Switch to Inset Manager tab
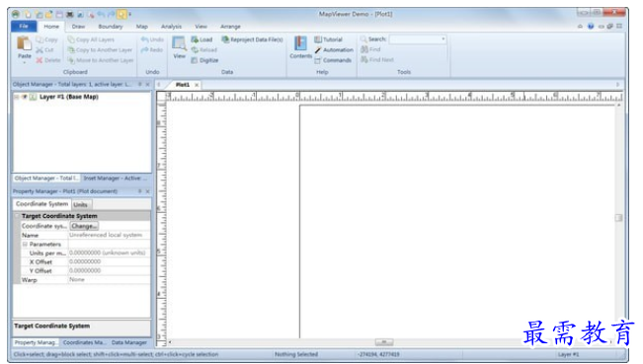Screen dimensions: 643x364 [116, 179]
